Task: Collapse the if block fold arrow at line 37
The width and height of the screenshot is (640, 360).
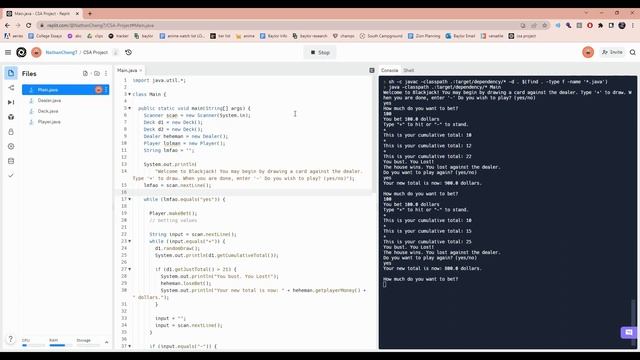Action: point(129,346)
